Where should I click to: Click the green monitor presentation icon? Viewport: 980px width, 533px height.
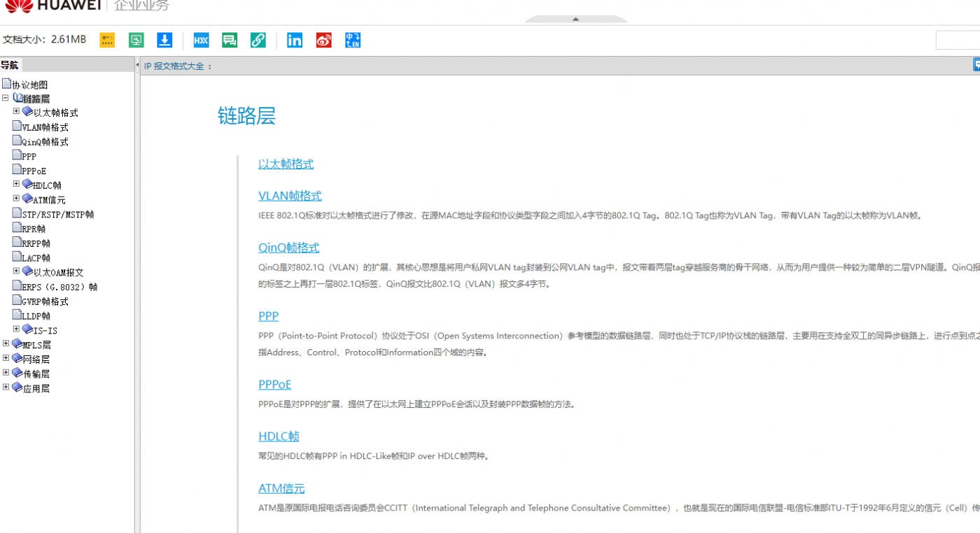(x=136, y=40)
